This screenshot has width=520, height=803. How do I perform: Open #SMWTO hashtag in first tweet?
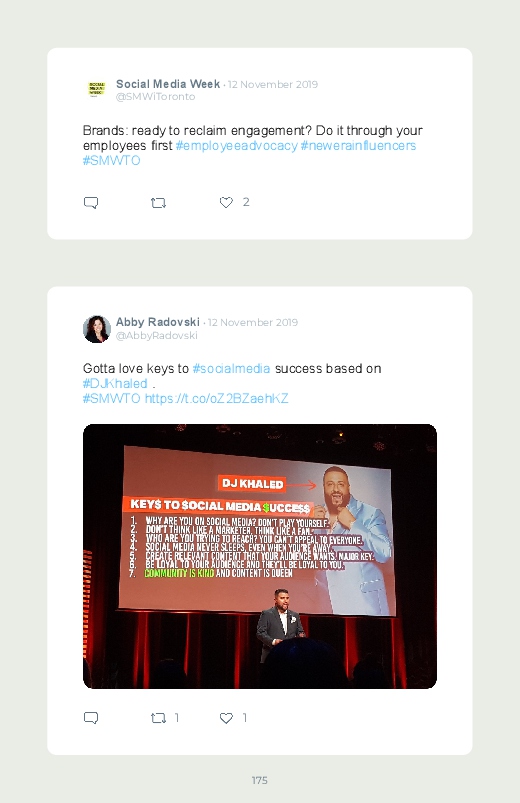[x=112, y=160]
